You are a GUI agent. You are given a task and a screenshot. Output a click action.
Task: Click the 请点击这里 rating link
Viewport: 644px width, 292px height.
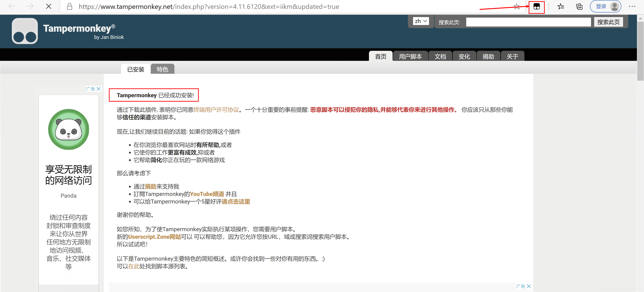click(x=236, y=201)
